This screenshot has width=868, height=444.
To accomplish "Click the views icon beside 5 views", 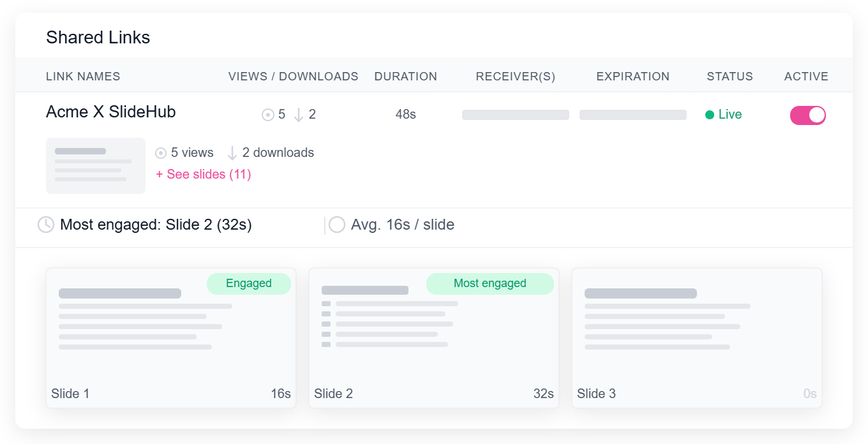I will (x=161, y=153).
